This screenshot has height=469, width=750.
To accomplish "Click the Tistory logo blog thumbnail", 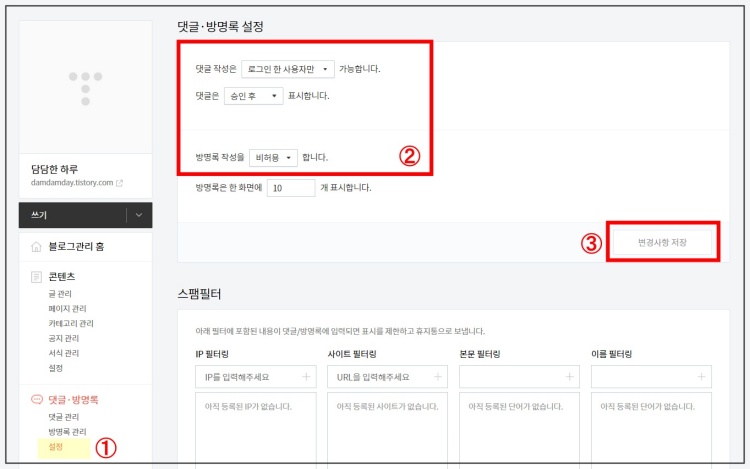I will click(86, 88).
